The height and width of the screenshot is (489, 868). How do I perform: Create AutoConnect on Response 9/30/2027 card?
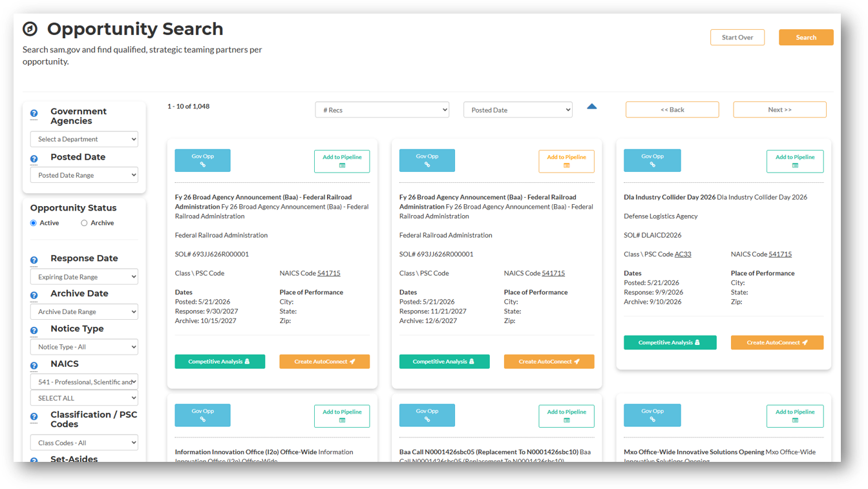tap(324, 362)
